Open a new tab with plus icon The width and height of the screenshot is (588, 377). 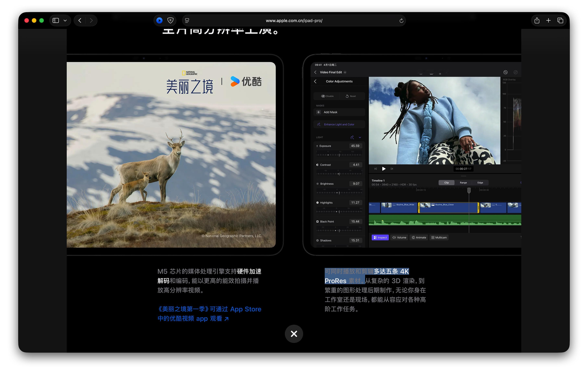548,21
